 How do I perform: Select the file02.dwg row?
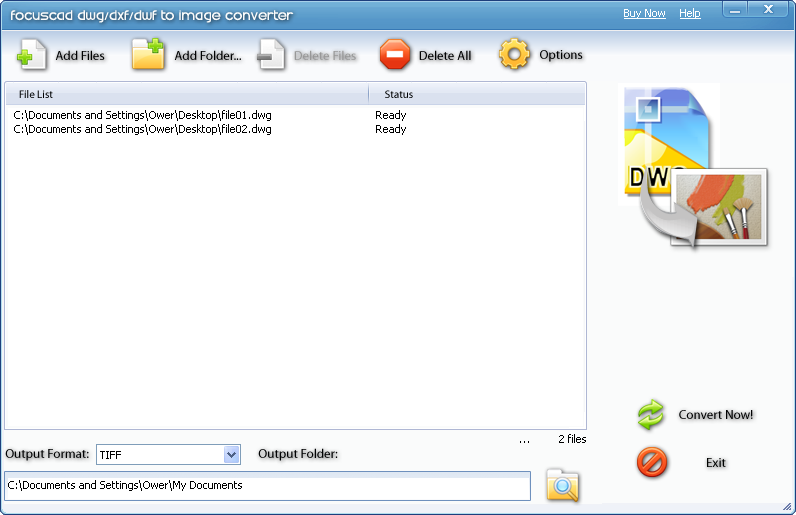point(295,130)
